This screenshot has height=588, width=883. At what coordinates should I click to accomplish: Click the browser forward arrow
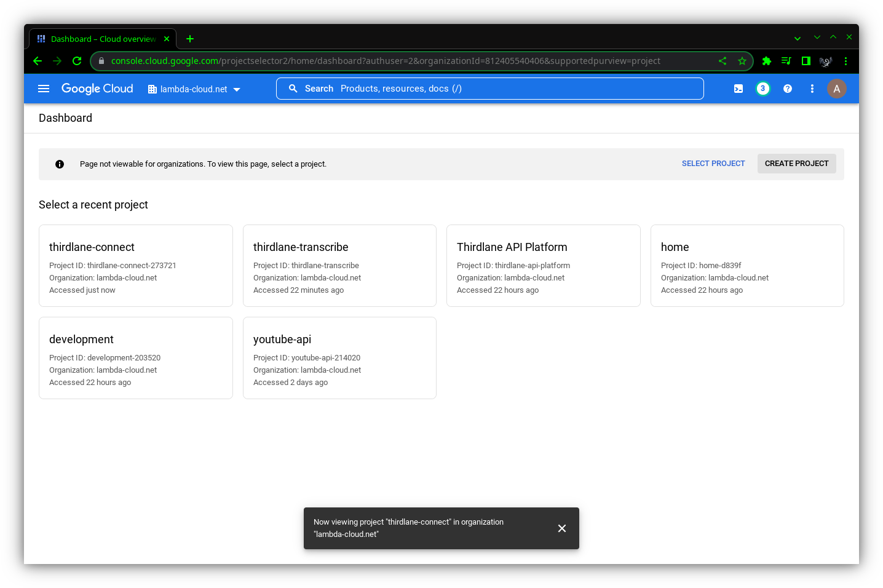coord(57,61)
